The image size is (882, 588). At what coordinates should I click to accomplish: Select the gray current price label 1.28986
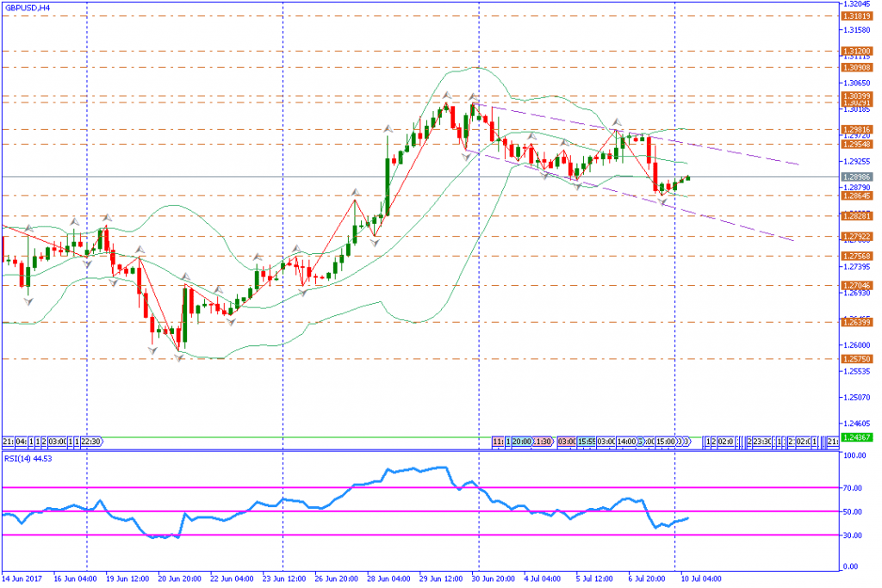click(x=855, y=176)
